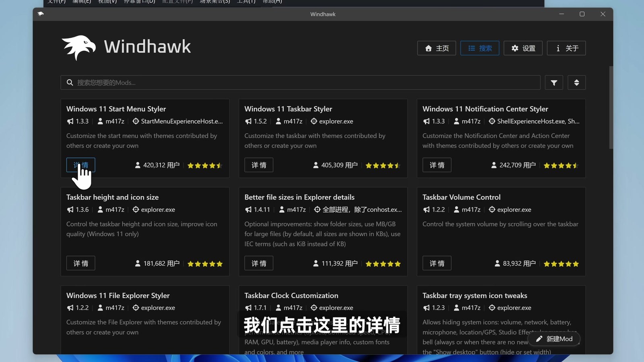Switch to the 搜索 tab
Screen dimensions: 644x362
pos(480,48)
